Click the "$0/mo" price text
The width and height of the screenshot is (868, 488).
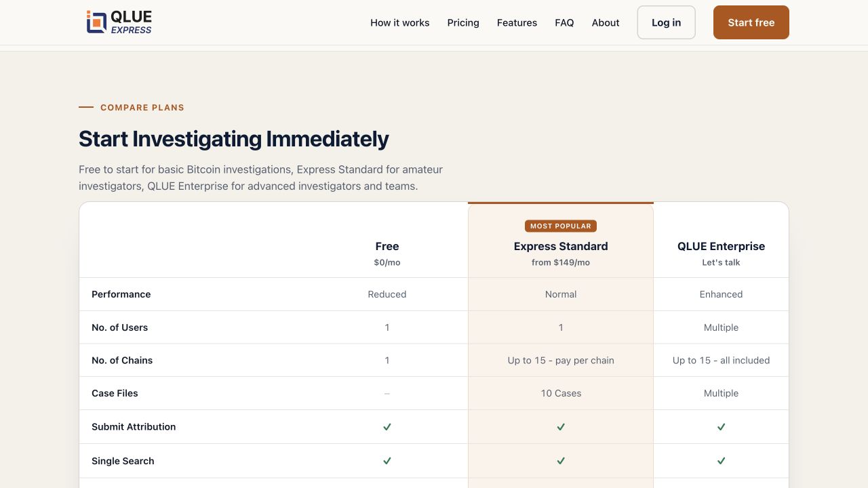(x=387, y=262)
